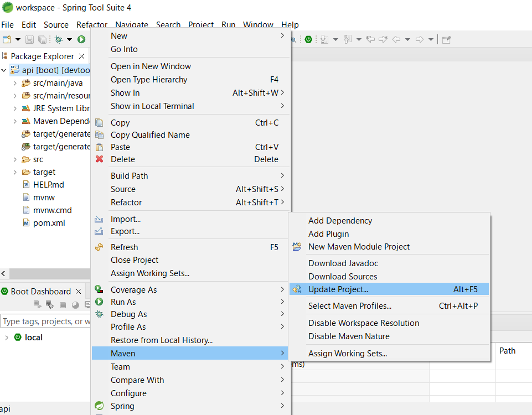
Task: Select HELP.md file in tree
Action: click(49, 185)
